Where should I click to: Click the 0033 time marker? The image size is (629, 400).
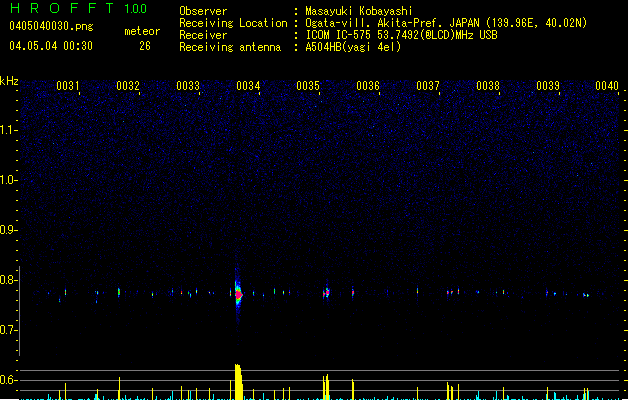[188, 86]
